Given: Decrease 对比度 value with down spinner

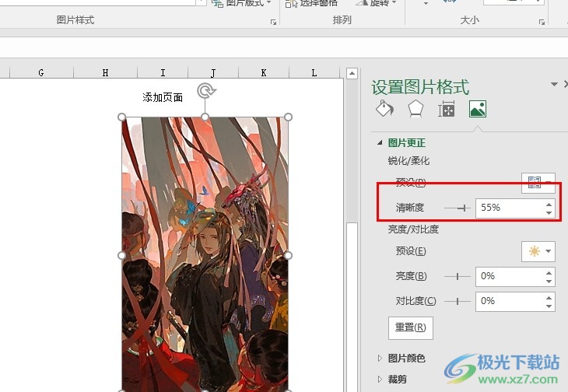Looking at the screenshot, I should (x=549, y=306).
